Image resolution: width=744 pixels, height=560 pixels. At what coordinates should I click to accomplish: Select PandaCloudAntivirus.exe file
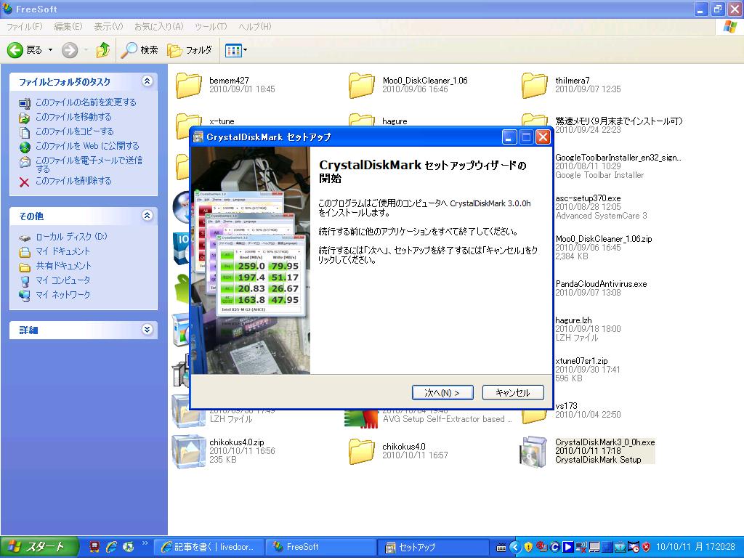pos(601,284)
